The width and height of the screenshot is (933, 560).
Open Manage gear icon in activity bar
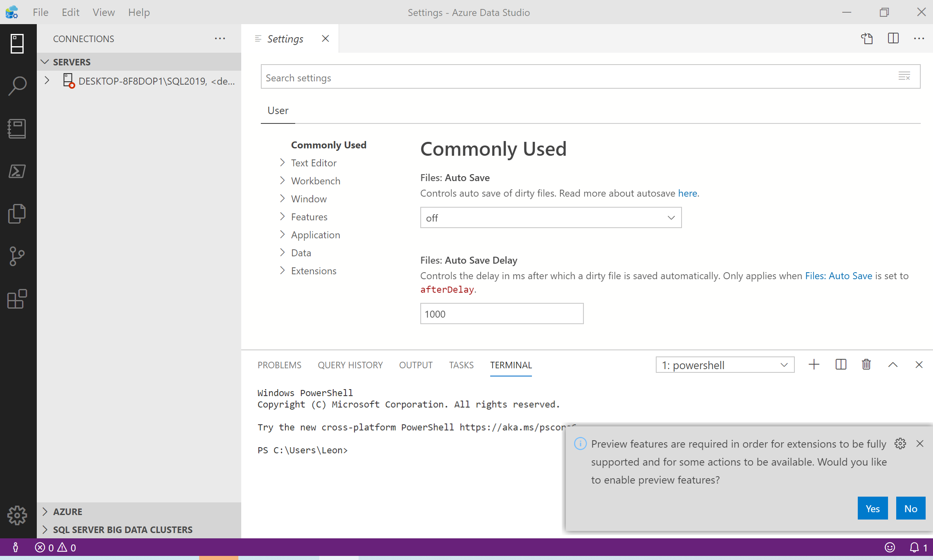point(17,515)
